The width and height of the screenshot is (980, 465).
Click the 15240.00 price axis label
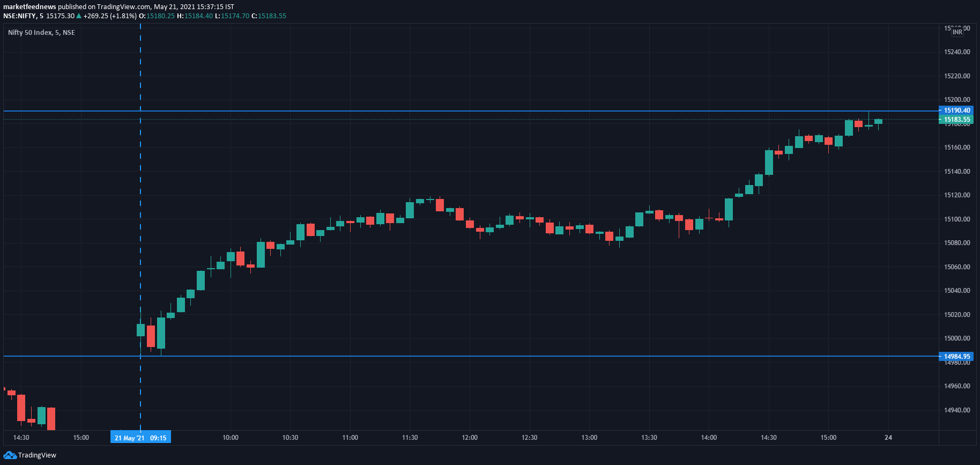coord(957,52)
